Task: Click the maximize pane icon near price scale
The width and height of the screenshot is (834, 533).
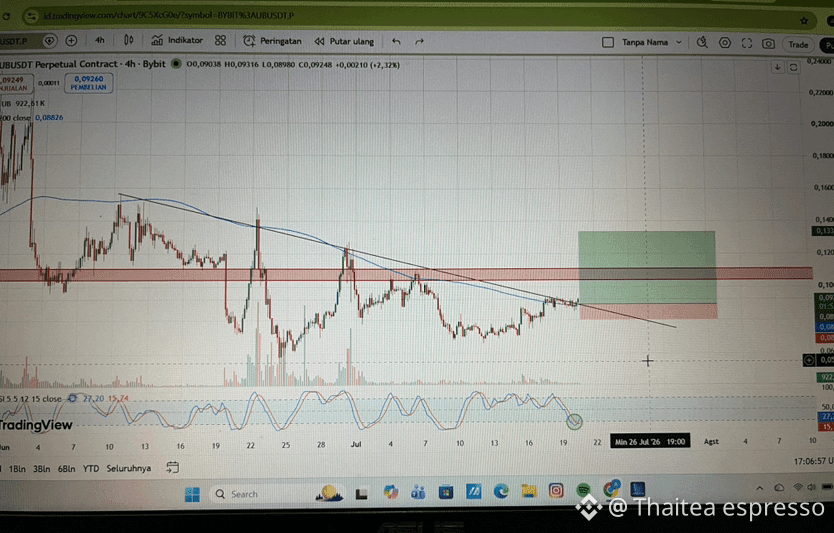Action: click(x=793, y=68)
